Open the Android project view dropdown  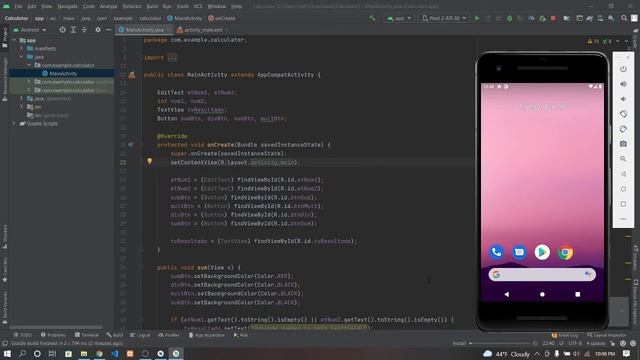pyautogui.click(x=30, y=30)
